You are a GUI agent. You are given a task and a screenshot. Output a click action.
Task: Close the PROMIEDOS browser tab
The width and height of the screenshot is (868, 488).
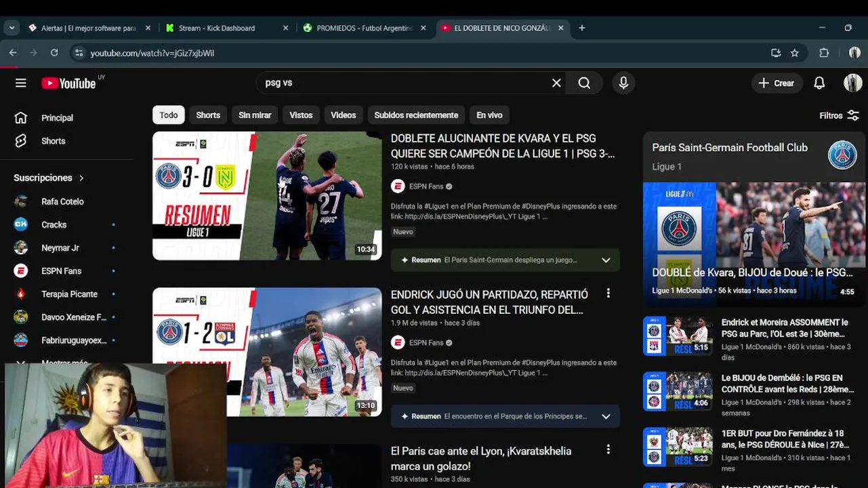tap(423, 28)
